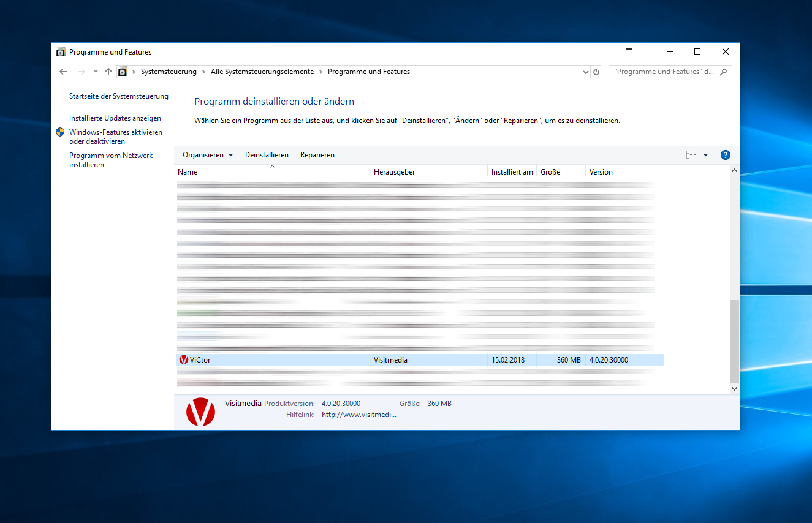Click the up-one-level arrow icon
The image size is (812, 523).
(108, 72)
